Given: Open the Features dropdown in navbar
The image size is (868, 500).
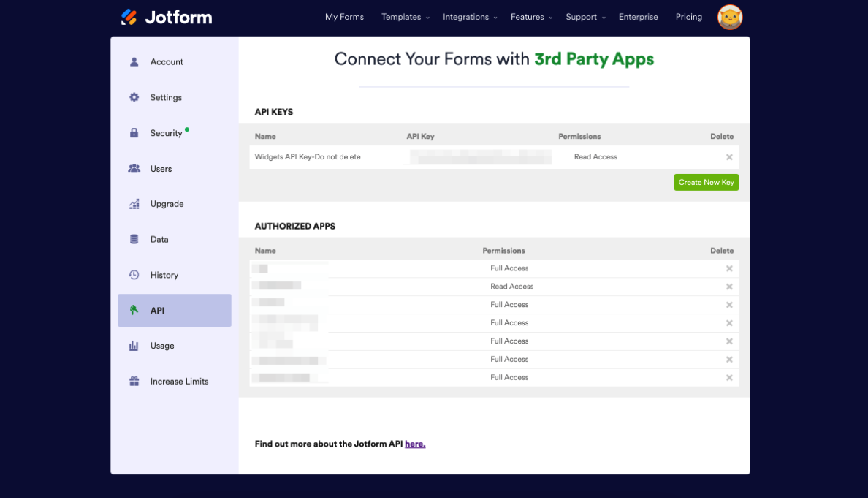Looking at the screenshot, I should (531, 17).
